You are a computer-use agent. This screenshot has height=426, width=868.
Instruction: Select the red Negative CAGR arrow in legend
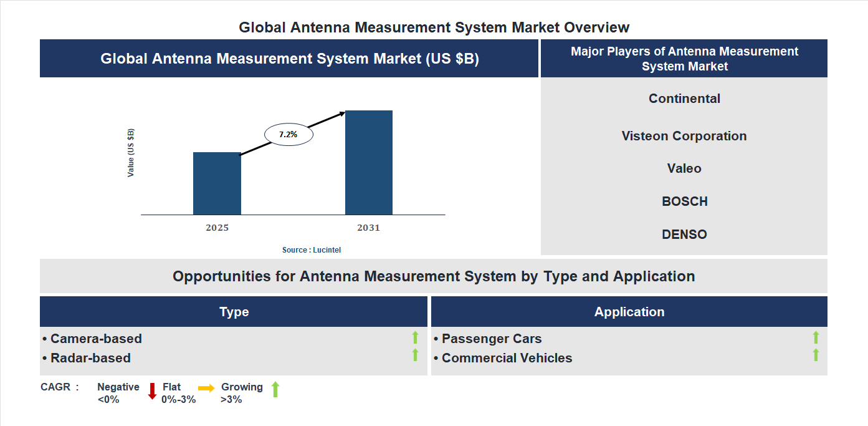point(151,392)
